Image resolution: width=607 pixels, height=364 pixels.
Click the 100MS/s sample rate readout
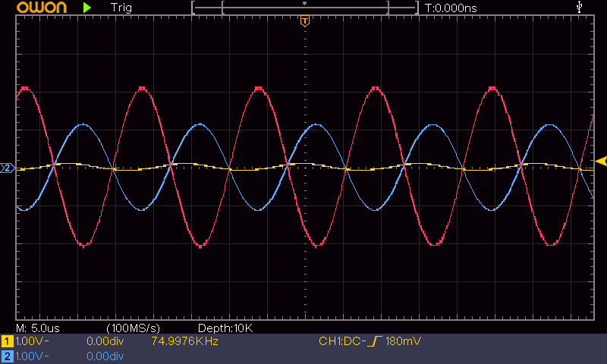(x=133, y=328)
